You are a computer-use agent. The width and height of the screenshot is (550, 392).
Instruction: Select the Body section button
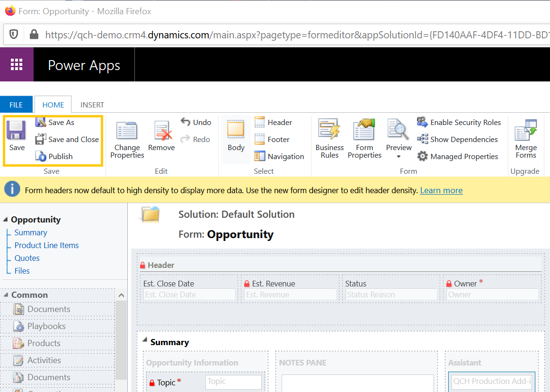tap(236, 131)
